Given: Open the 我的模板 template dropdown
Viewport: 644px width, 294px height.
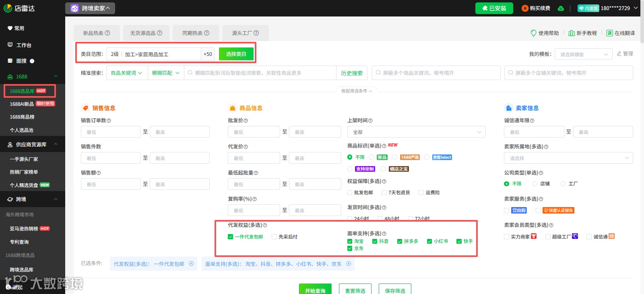Looking at the screenshot, I should [x=584, y=54].
